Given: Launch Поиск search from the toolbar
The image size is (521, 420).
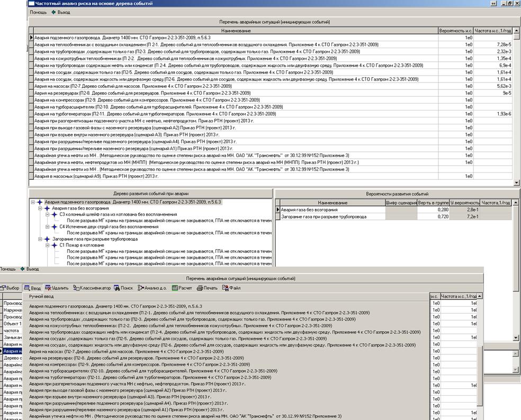Looking at the screenshot, I should tap(122, 288).
